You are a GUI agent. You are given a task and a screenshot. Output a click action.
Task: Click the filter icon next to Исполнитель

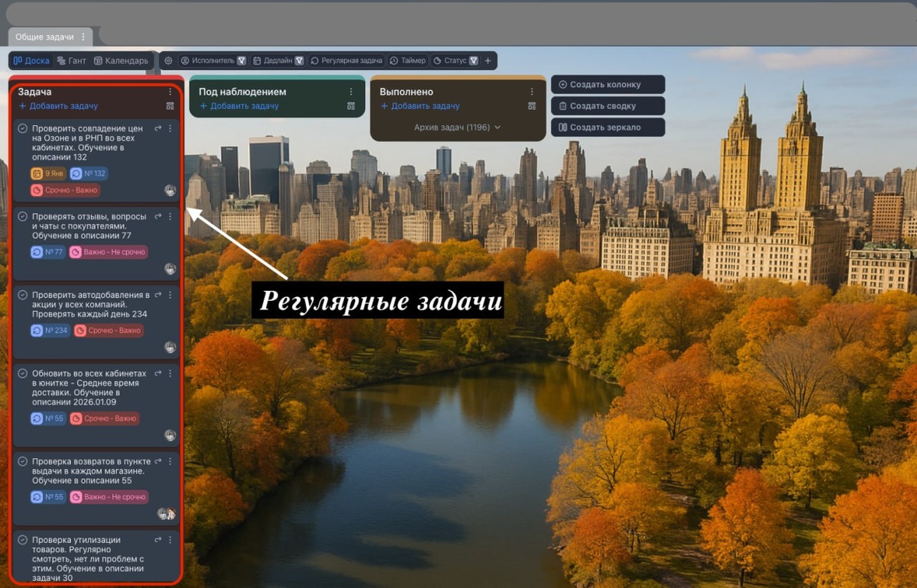241,60
